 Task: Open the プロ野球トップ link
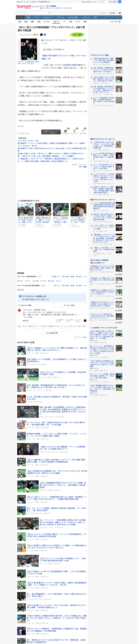pyautogui.click(x=56, y=276)
